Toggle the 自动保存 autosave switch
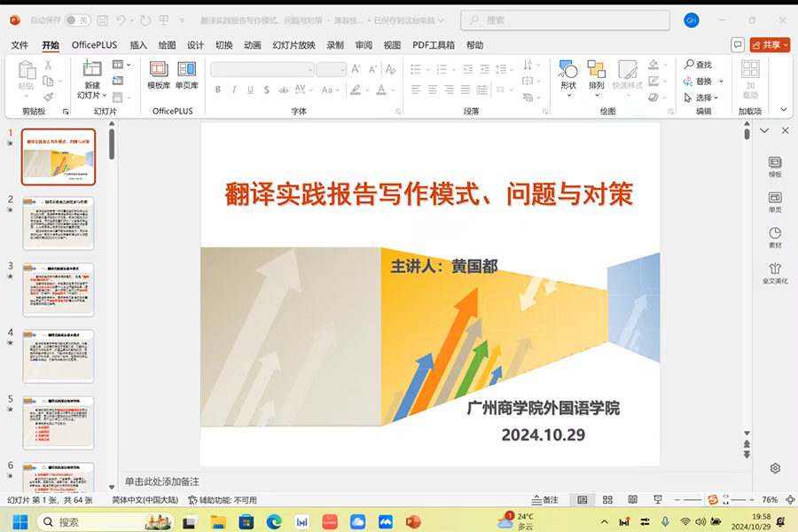Screen dimensions: 798x532 [x=77, y=20]
